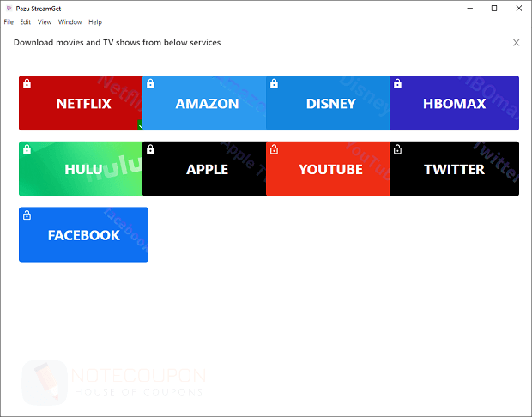Choose the YOUTUBE label

pyautogui.click(x=331, y=169)
